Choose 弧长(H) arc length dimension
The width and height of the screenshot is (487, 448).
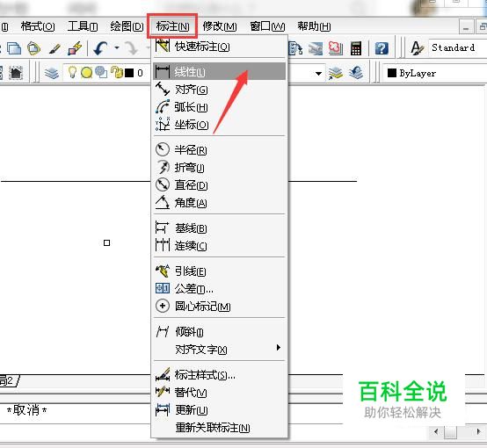click(219, 107)
